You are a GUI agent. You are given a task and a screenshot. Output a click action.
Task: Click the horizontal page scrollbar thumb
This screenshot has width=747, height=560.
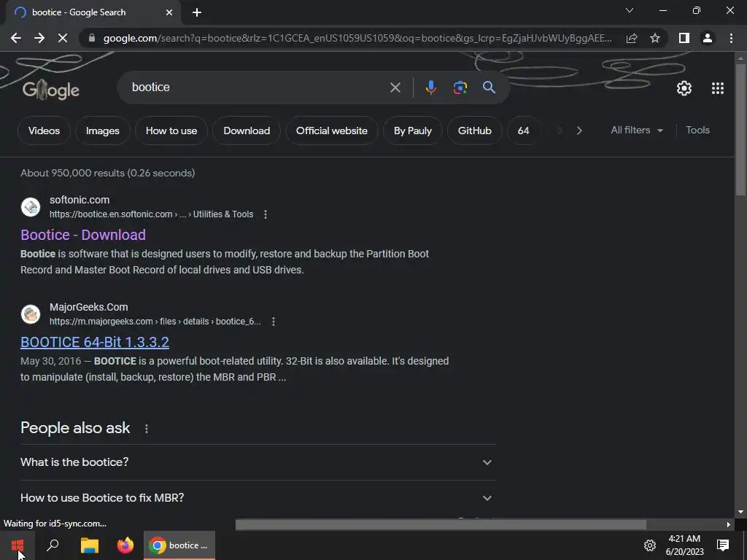441,524
